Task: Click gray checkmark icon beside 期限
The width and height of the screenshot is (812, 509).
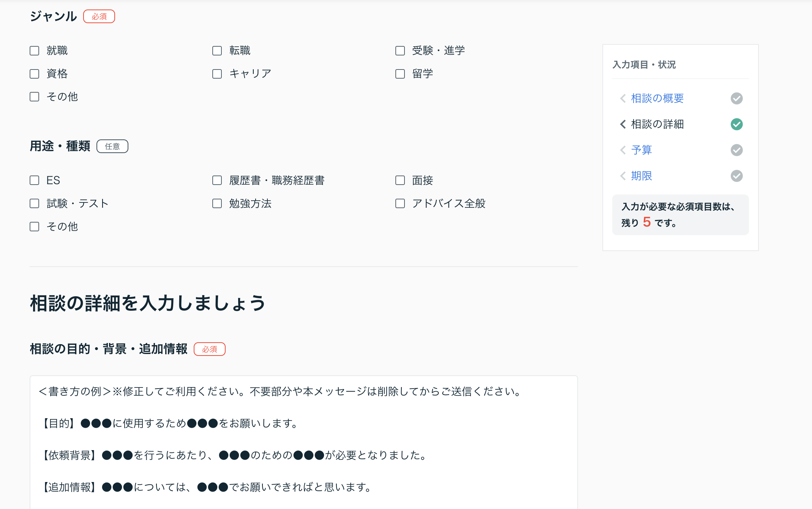Action: [x=736, y=176]
